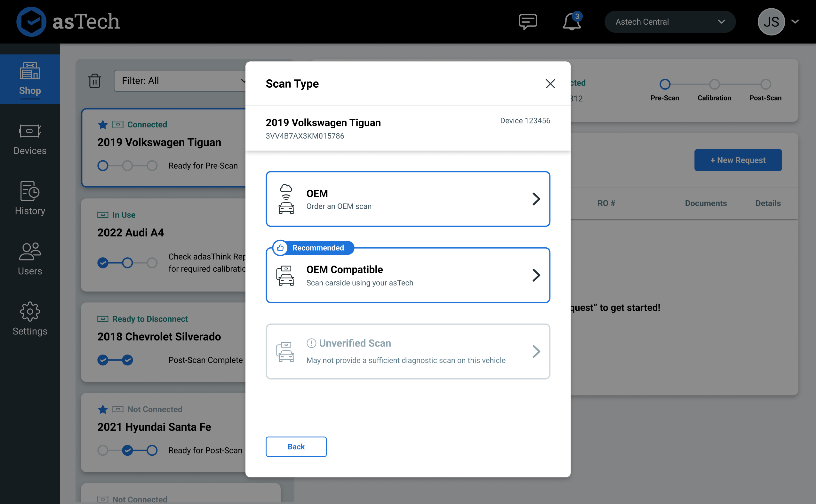The height and width of the screenshot is (504, 816).
Task: Click the Calibration step circle
Action: (x=714, y=84)
